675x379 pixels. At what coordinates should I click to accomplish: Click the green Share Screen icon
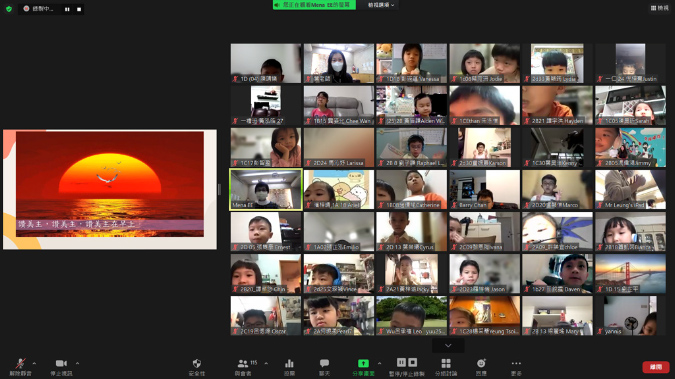[363, 363]
